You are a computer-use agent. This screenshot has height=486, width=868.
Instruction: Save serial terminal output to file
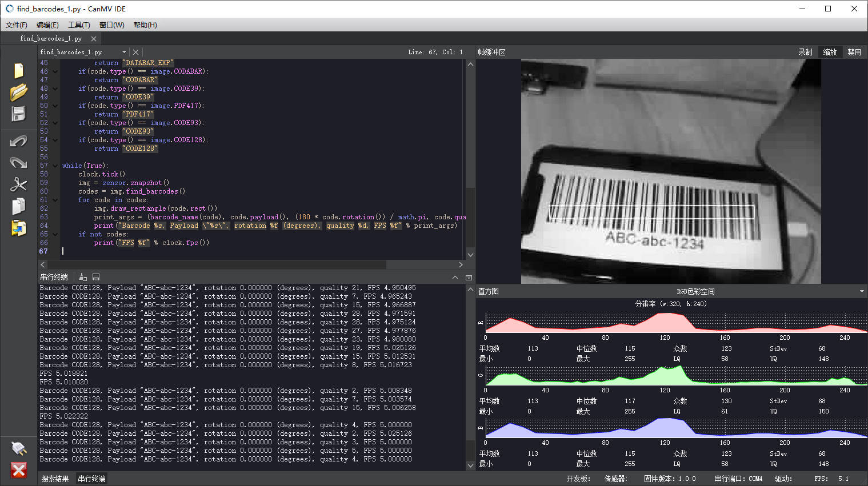(x=96, y=277)
